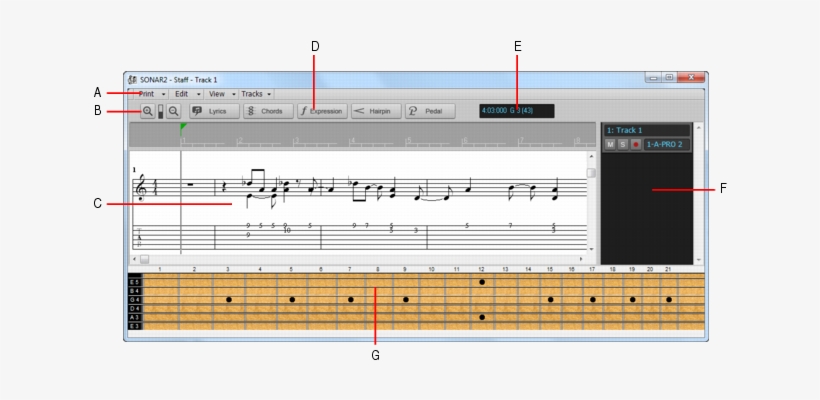Click the 1: Track 1 name field

647,130
